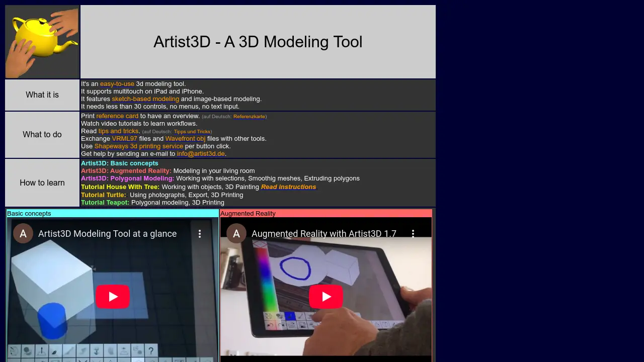
Task: Open options menu on Augmented Reality video
Action: [413, 234]
